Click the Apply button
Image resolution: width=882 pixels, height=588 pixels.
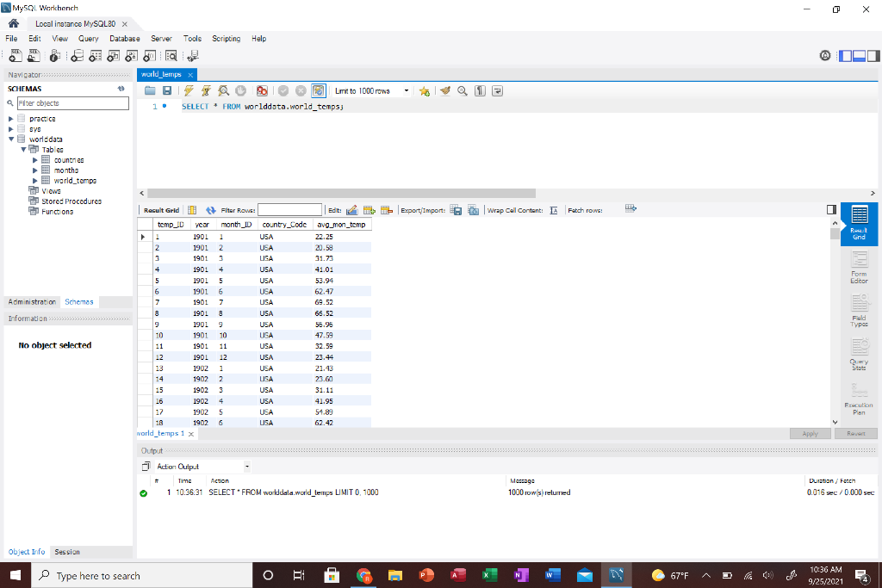click(x=810, y=433)
